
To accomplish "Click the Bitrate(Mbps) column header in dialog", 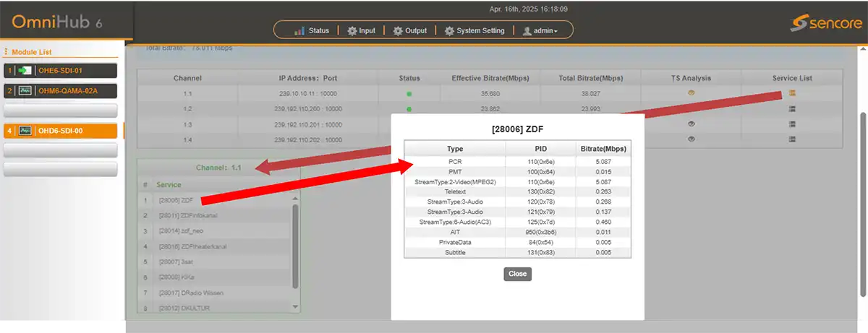I will click(x=602, y=149).
